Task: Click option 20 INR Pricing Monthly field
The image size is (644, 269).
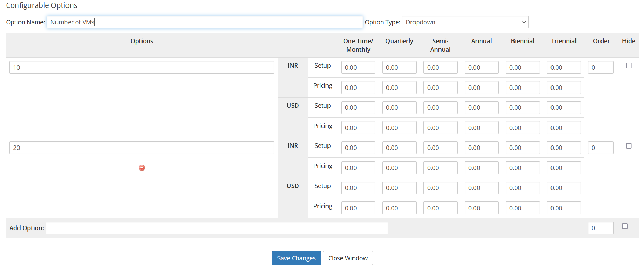Action: pos(358,168)
